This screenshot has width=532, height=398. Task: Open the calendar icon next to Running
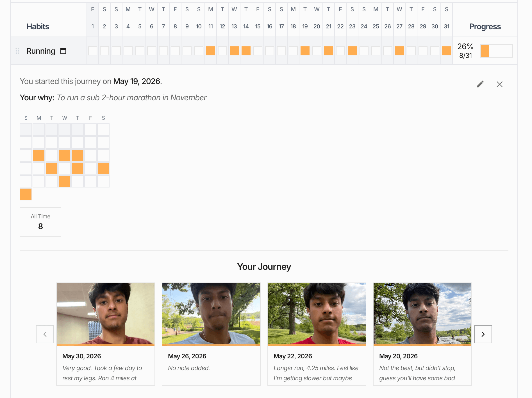click(63, 51)
